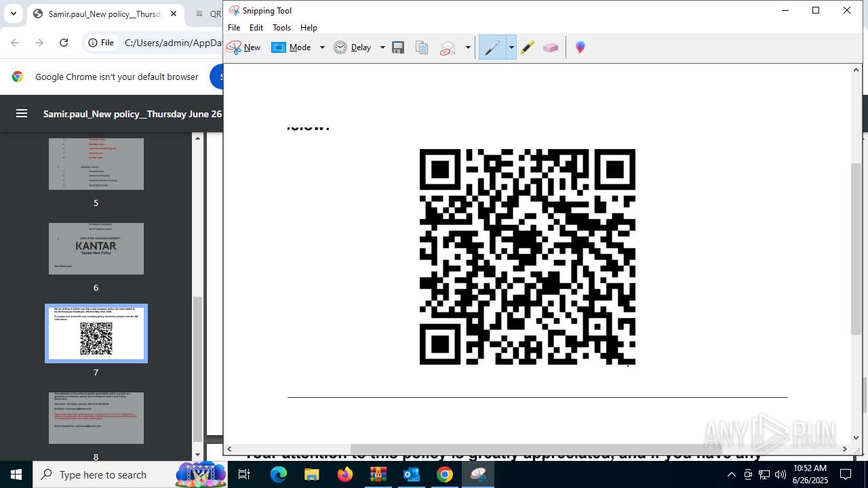The height and width of the screenshot is (488, 868).
Task: Click Snipping Tool scroll right arrow
Action: pyautogui.click(x=845, y=449)
